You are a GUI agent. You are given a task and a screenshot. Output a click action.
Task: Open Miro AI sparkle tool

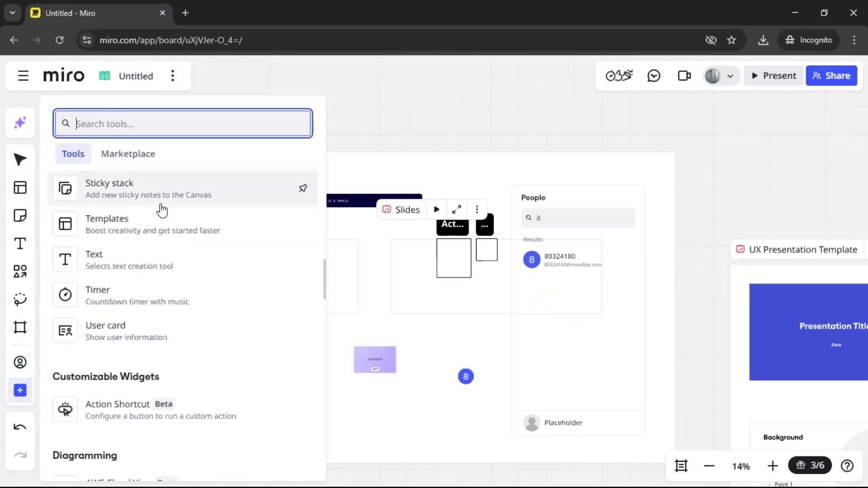point(20,123)
